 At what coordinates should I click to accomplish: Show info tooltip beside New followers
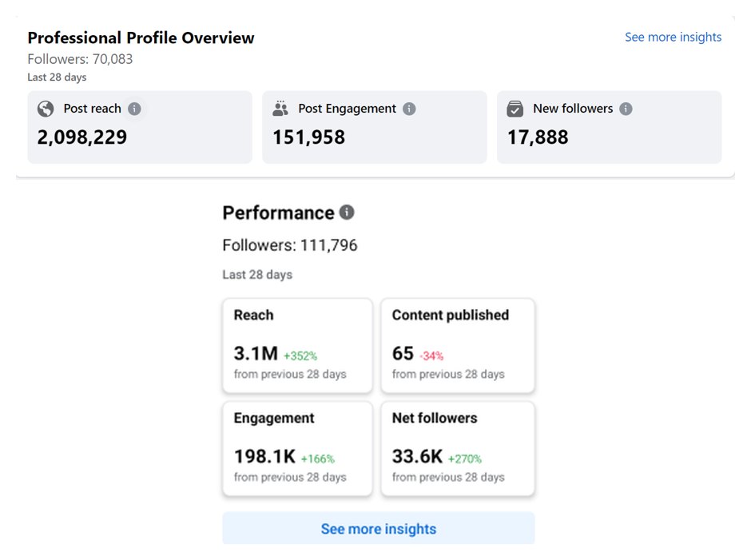coord(626,109)
